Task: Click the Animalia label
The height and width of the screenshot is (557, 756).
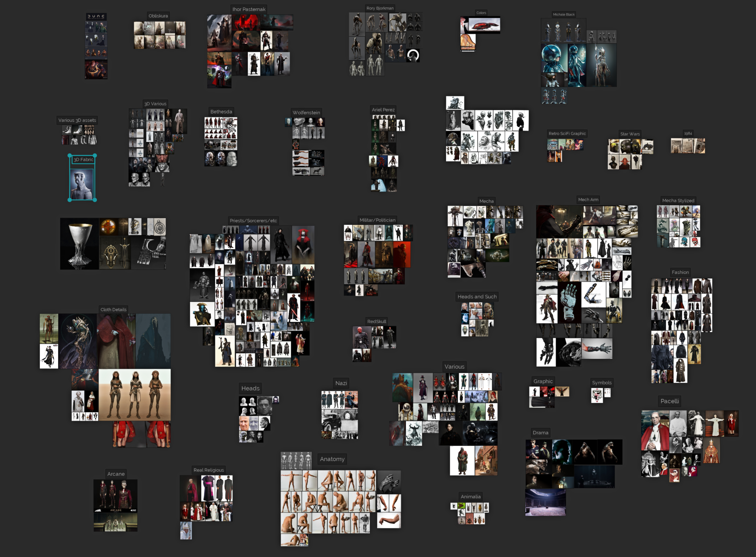Action: click(471, 497)
